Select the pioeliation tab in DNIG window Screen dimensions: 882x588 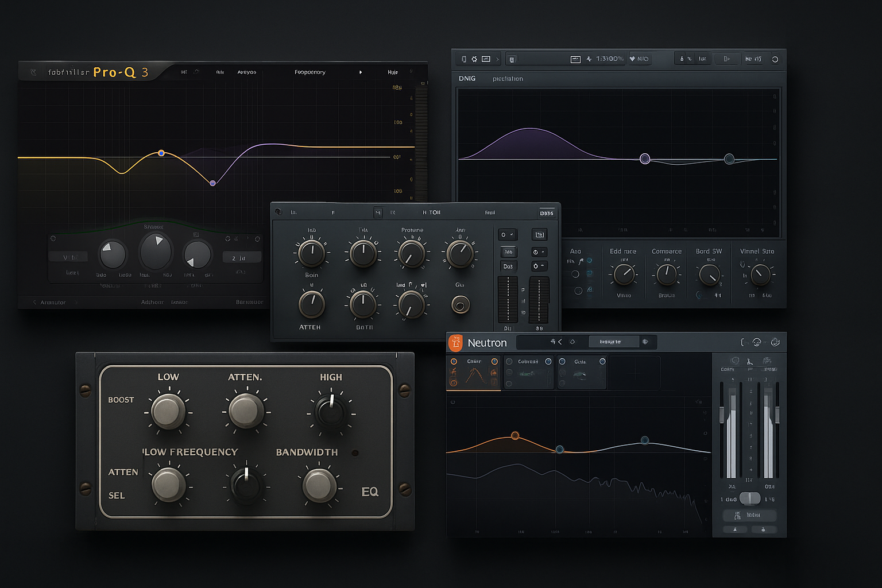coord(508,79)
